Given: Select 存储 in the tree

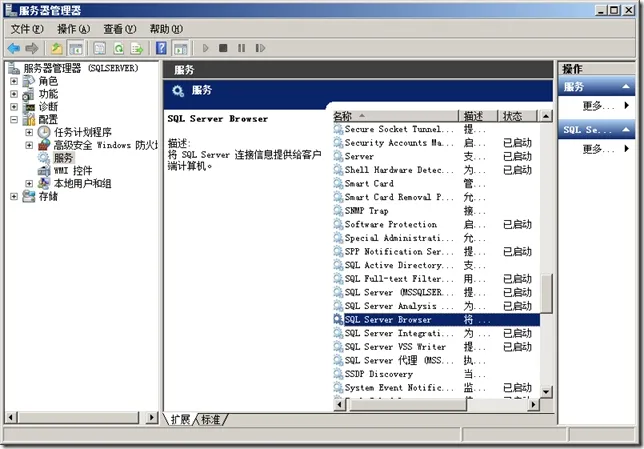Looking at the screenshot, I should tap(48, 196).
